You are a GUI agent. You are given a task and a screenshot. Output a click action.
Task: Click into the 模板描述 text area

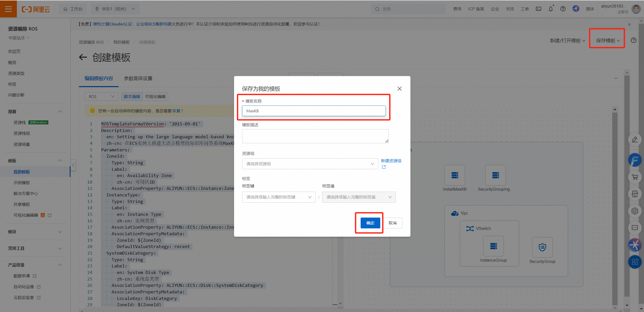coord(315,136)
